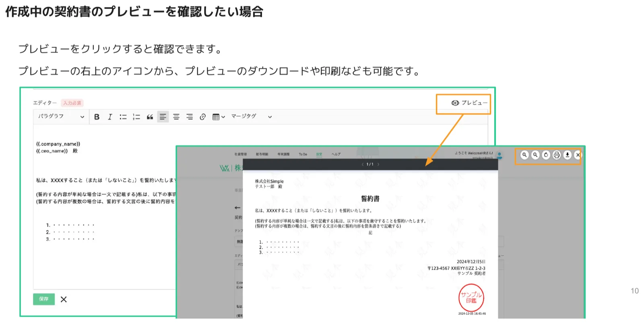
Task: Zoom out the preview with second magnifier
Action: click(535, 155)
